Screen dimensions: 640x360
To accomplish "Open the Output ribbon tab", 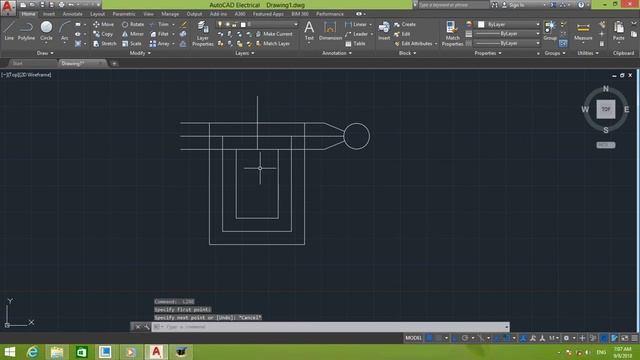I will 194,14.
